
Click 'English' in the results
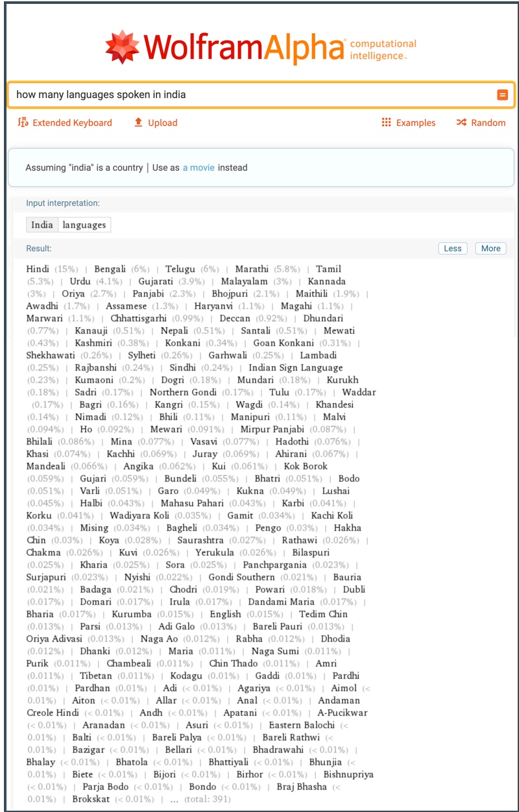coord(225,614)
